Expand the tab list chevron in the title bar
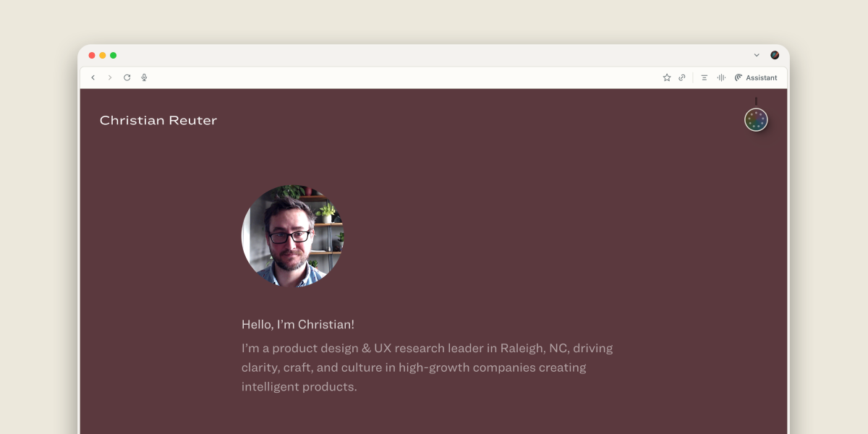Image resolution: width=868 pixels, height=434 pixels. pyautogui.click(x=757, y=55)
